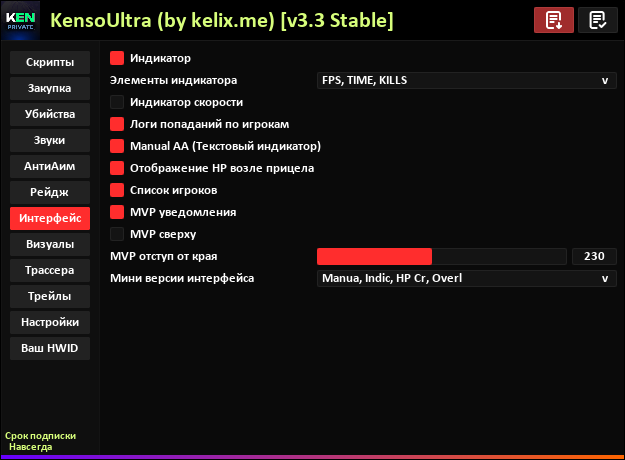Adjust the MVP отступ от края slider
The height and width of the screenshot is (460, 625).
(x=441, y=256)
